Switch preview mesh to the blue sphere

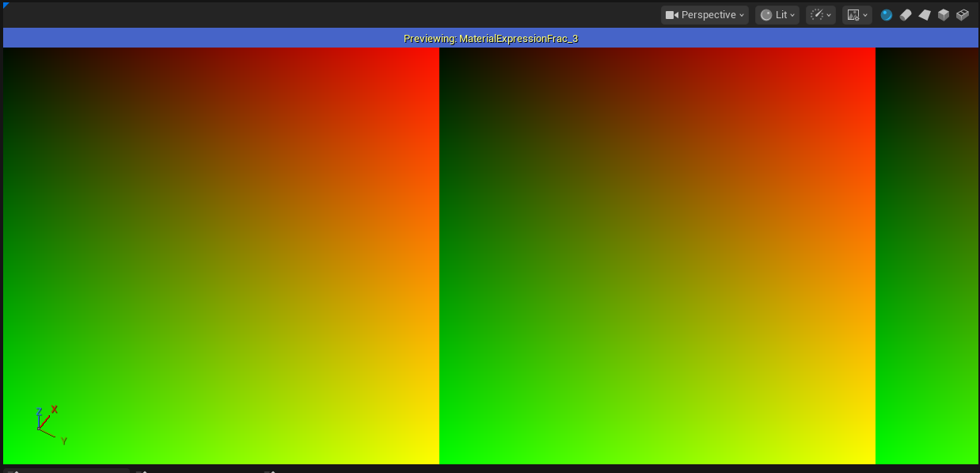click(887, 15)
